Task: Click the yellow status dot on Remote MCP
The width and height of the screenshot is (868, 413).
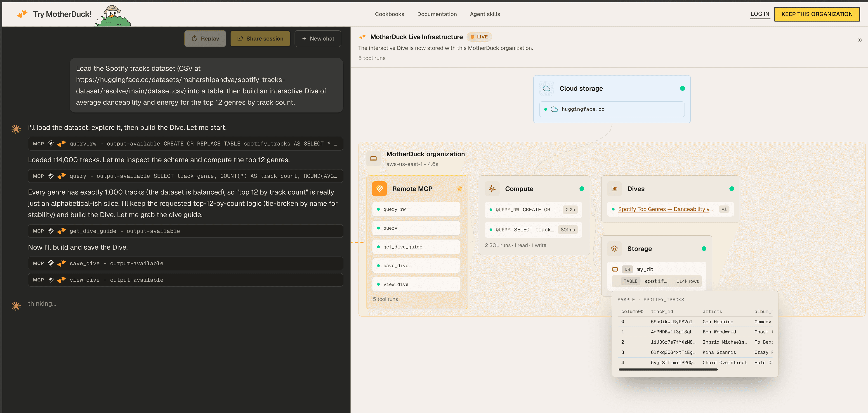Action: [460, 189]
